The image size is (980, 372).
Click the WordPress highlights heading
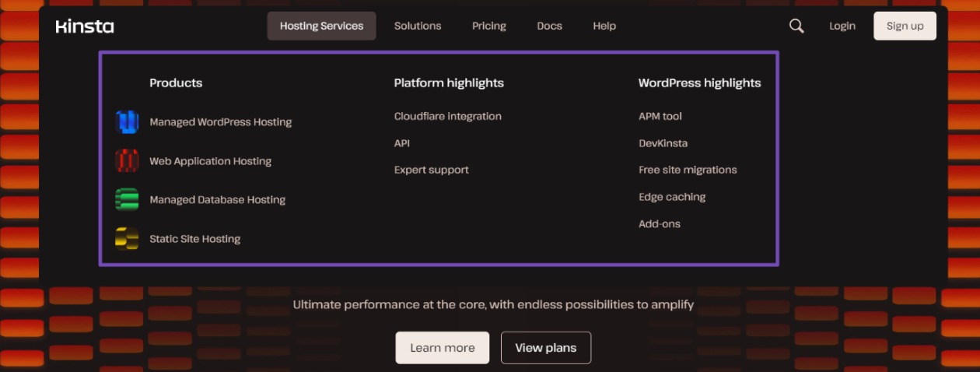coord(700,82)
